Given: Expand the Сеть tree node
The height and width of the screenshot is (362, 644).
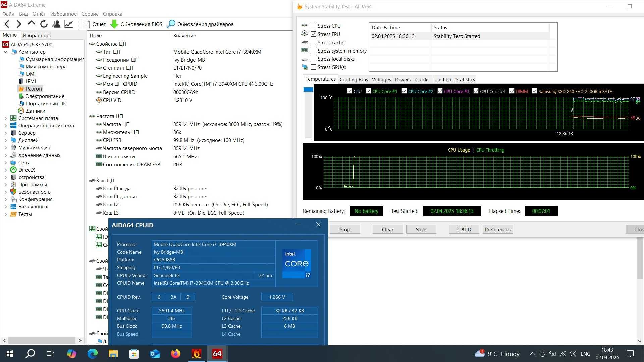Looking at the screenshot, I should (5, 162).
